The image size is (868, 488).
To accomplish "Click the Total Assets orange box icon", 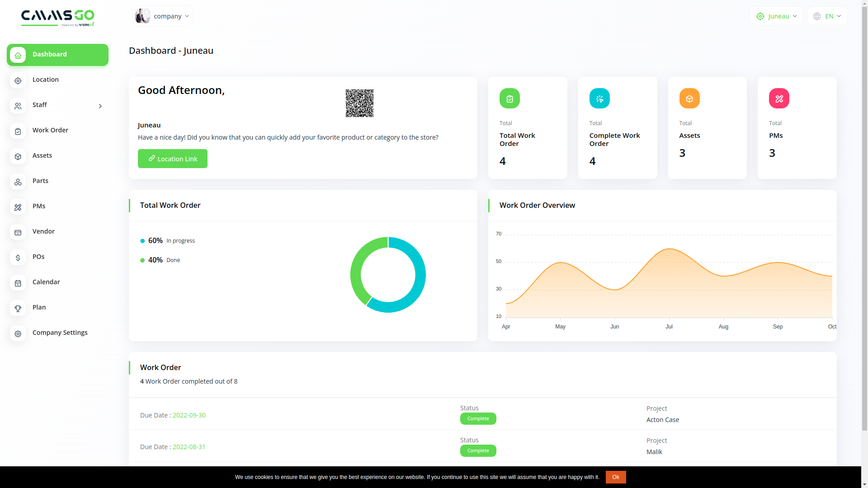I will tap(689, 99).
